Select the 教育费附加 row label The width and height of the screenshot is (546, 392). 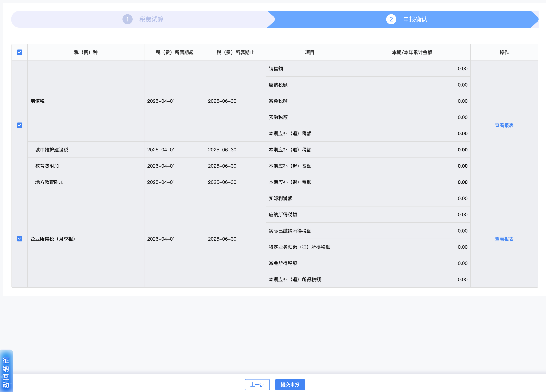47,166
